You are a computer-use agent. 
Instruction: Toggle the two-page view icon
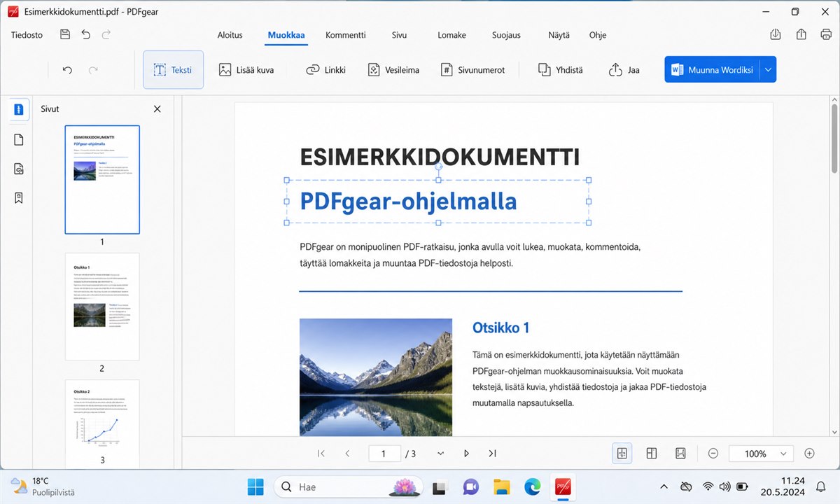(x=651, y=454)
